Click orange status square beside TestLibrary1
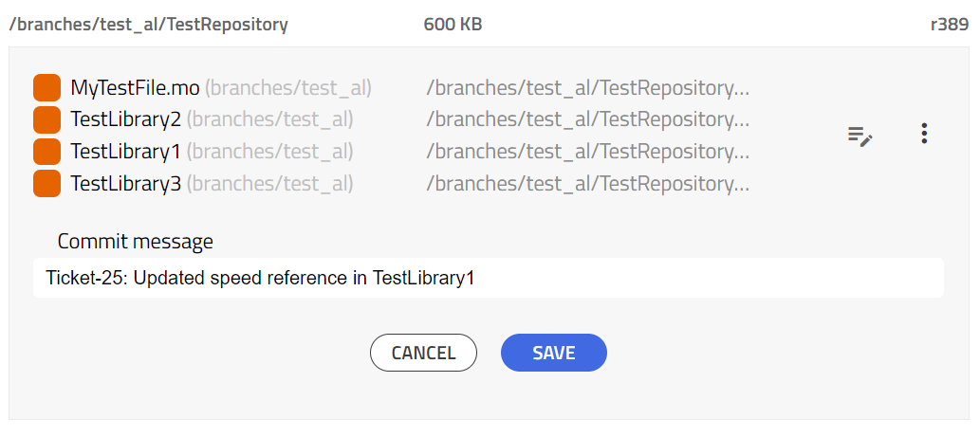Viewport: 980px width, 437px height. [46, 152]
